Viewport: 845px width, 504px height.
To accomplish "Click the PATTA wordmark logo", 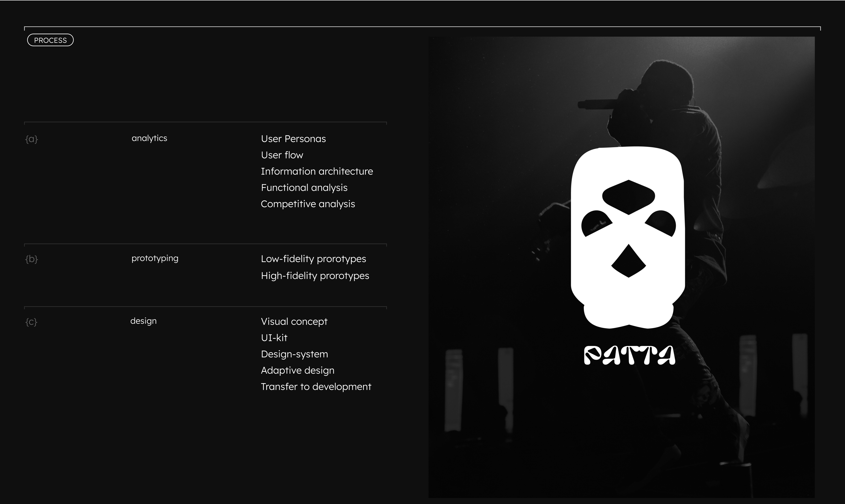I will (629, 355).
